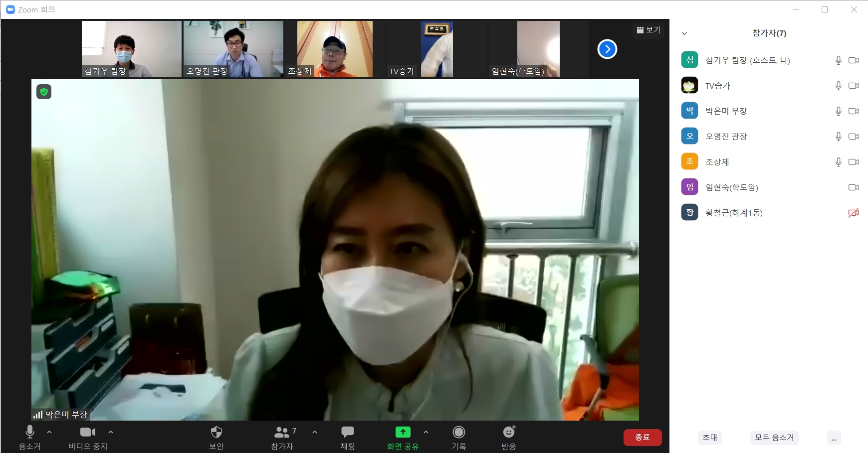Start recording with the 기록 icon
Viewport: 868px width, 453px height.
(458, 433)
